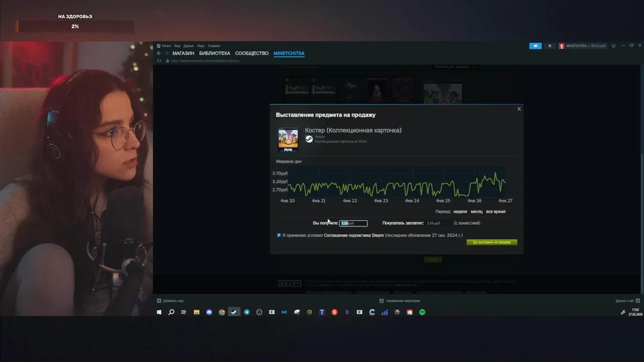This screenshot has height=362, width=644.
Task: Open Spotify from the taskbar
Action: [422, 312]
